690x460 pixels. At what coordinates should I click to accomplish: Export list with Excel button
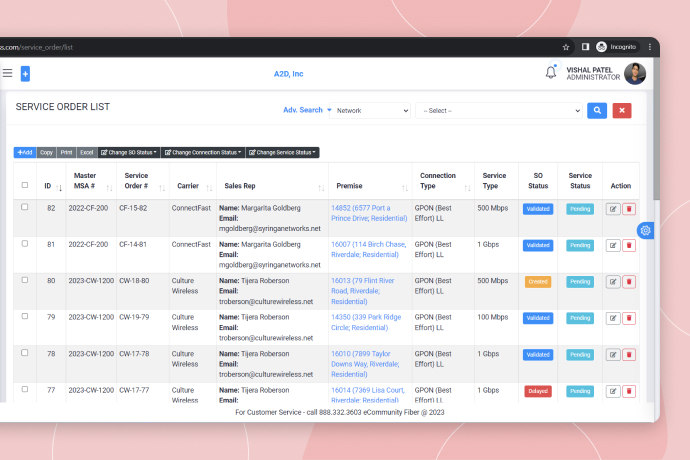tap(87, 152)
